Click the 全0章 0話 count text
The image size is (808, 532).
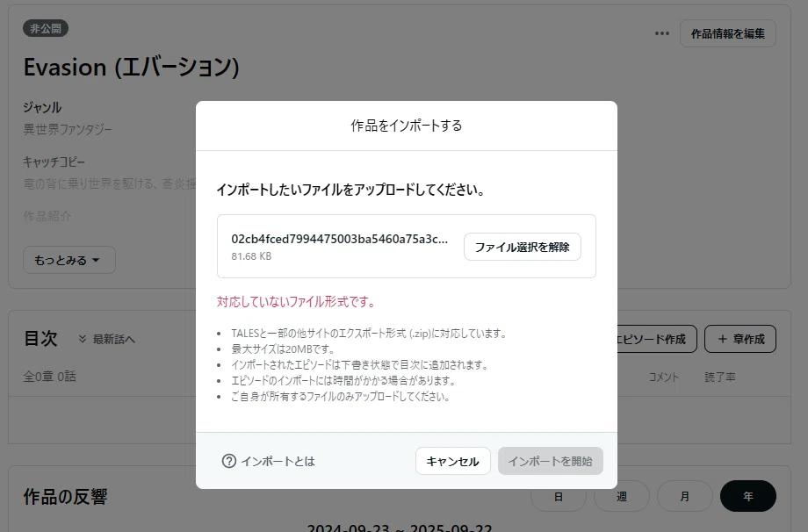click(49, 376)
